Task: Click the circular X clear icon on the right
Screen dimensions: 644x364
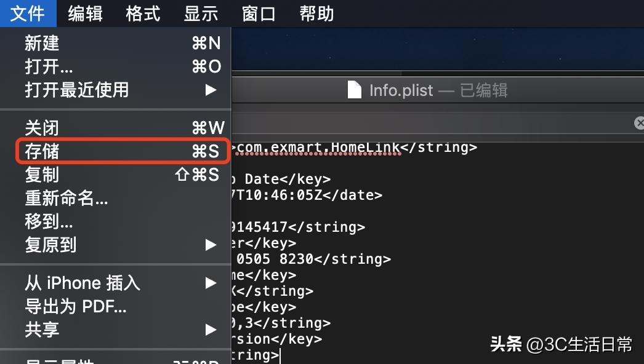Action: coord(639,123)
